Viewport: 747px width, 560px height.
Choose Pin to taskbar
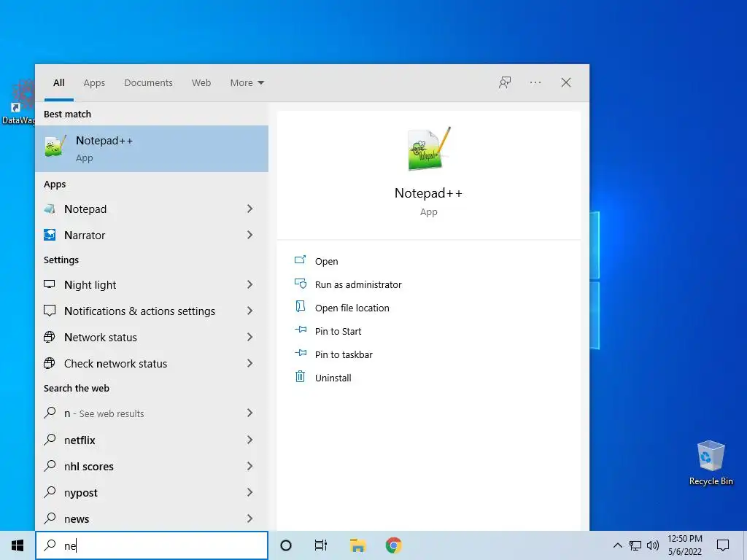coord(344,354)
